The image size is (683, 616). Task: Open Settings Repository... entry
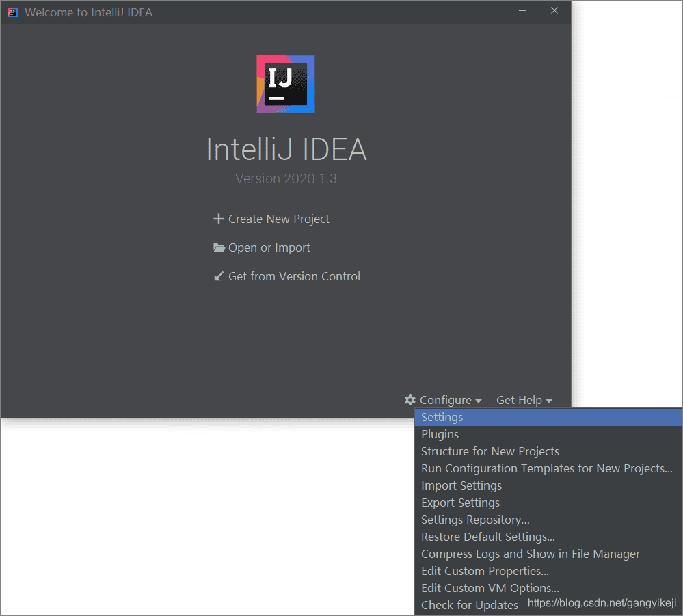point(548,520)
